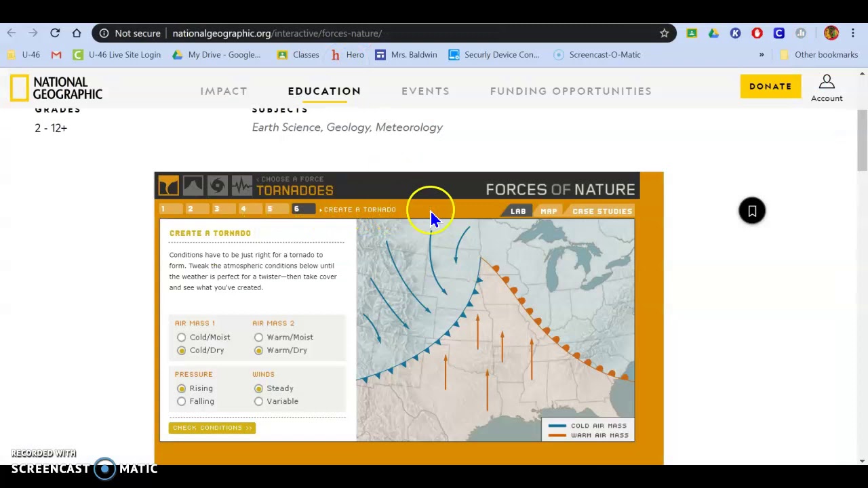Set Winds to Steady
The width and height of the screenshot is (868, 488).
click(x=258, y=388)
